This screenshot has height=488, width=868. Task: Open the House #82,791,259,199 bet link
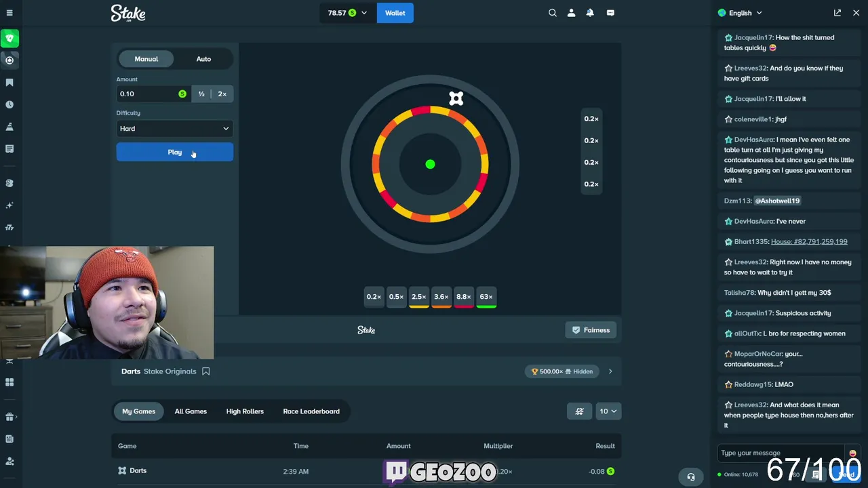(x=809, y=241)
